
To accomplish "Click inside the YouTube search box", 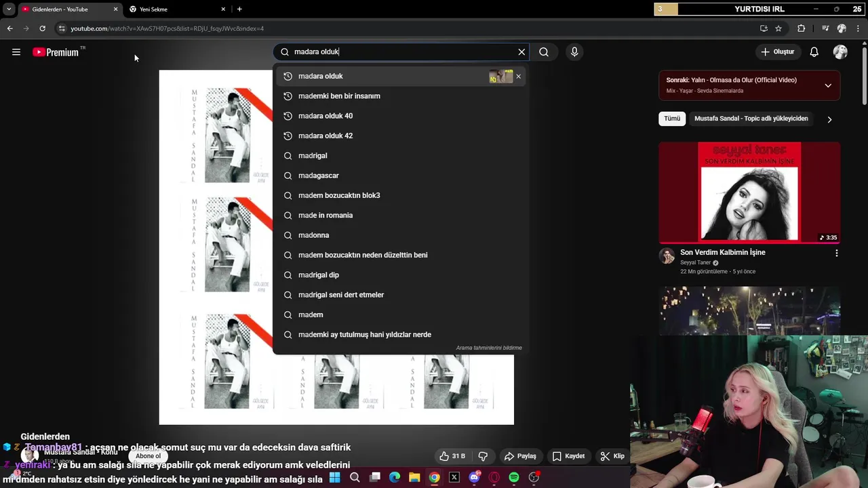I will point(400,52).
